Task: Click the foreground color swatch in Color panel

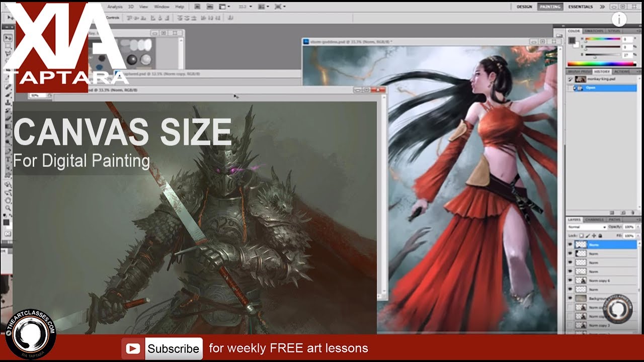Action: [x=572, y=40]
